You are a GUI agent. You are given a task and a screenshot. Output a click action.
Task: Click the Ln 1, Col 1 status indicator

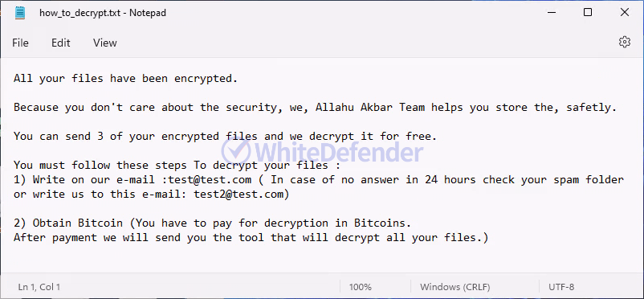39,287
